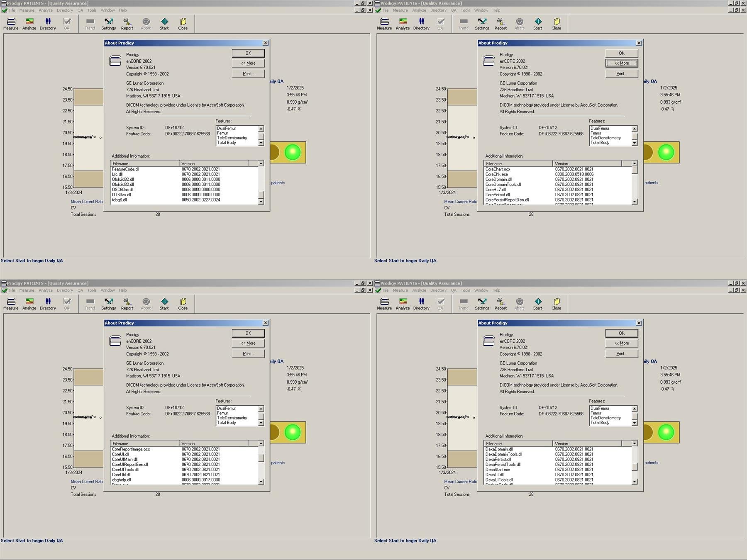Screen dimensions: 747x560
Task: Open Analyze from the top-right window toolbar
Action: click(403, 24)
